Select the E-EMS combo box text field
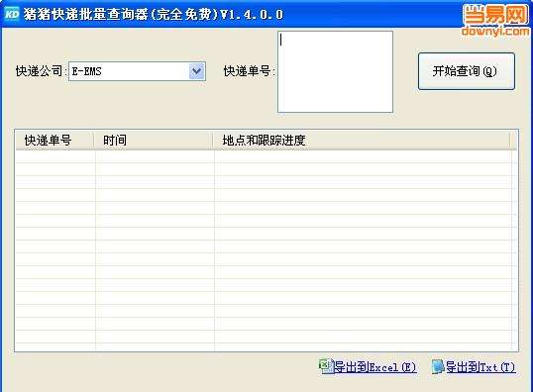Viewport: 533px width, 392px height. pyautogui.click(x=129, y=71)
